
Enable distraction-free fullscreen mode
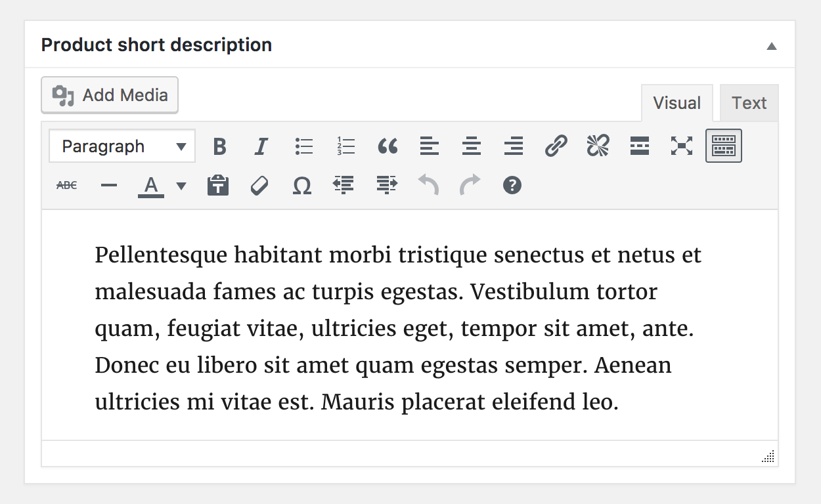click(x=681, y=146)
